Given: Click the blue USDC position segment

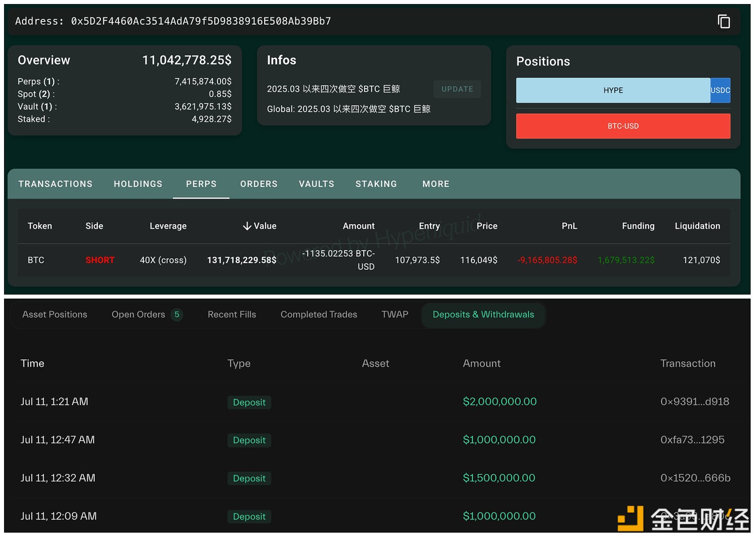Looking at the screenshot, I should (x=720, y=90).
